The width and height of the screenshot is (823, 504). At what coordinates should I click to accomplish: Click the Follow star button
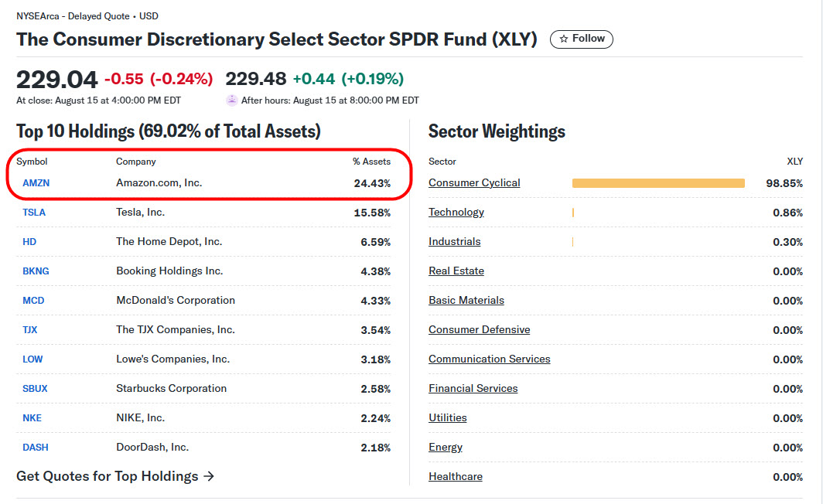(581, 39)
